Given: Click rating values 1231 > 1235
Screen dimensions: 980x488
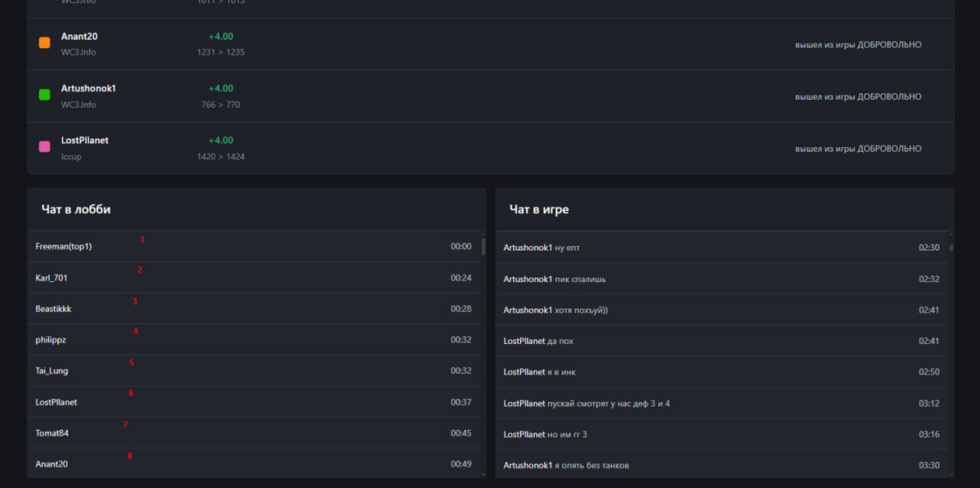Looking at the screenshot, I should pos(220,52).
